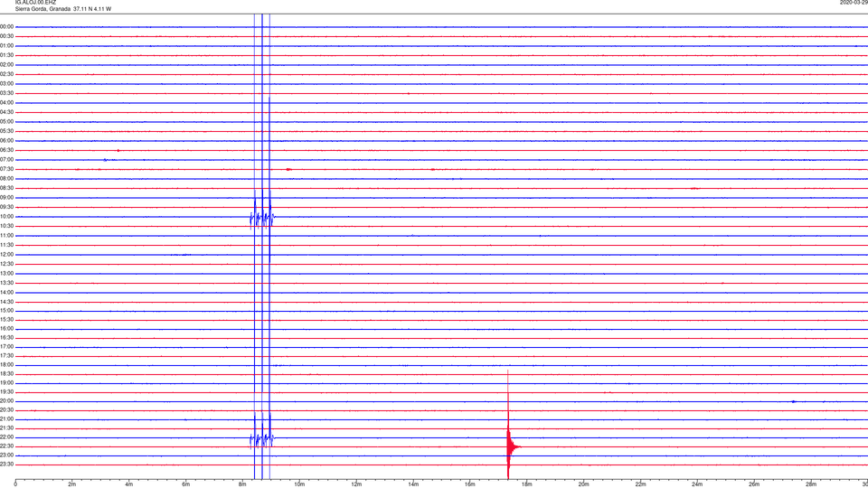Viewport: 868px width, 488px height.
Task: Select the 20:00 hour label
Action: coord(7,401)
